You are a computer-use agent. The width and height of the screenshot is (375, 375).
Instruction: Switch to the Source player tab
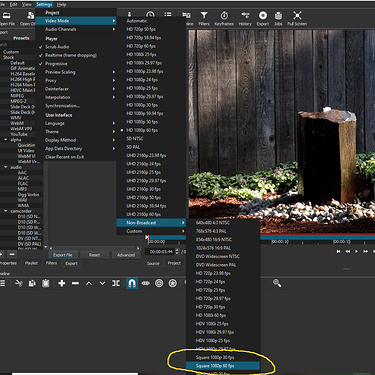(x=153, y=263)
